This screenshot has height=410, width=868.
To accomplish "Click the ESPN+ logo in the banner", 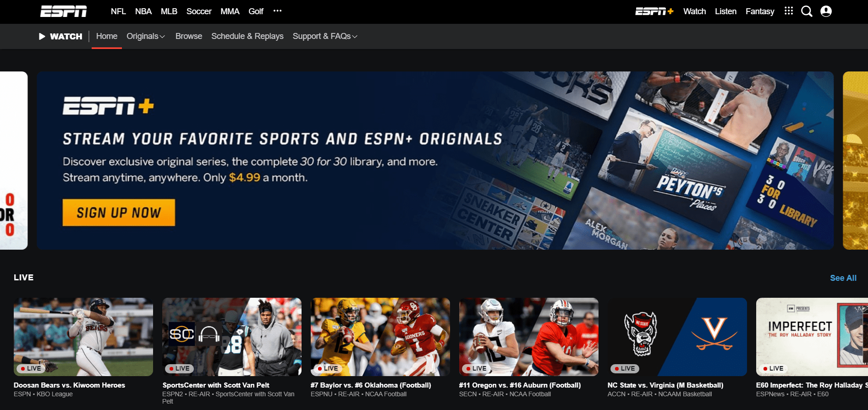I will click(x=108, y=105).
